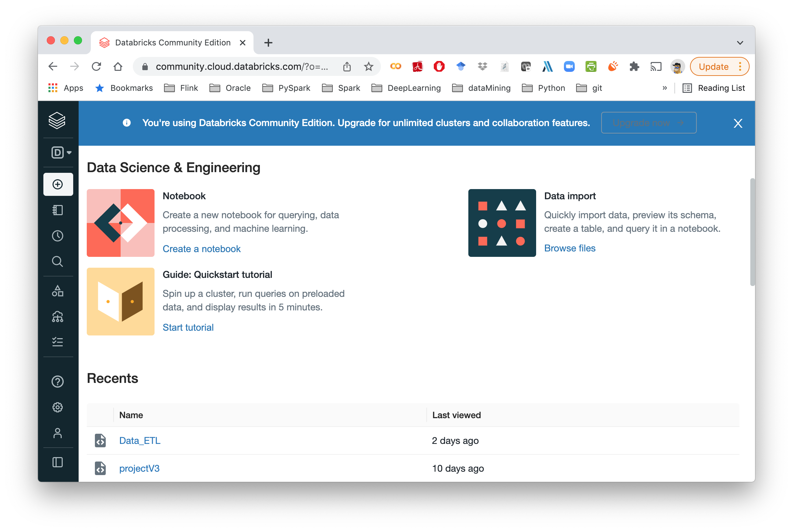Click the Create a notebook link
793x532 pixels.
(x=202, y=249)
